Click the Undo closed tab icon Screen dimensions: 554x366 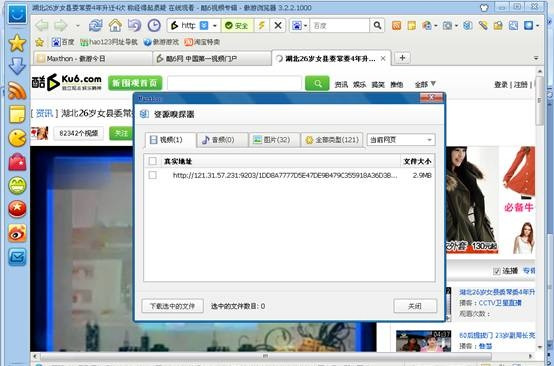pos(134,25)
